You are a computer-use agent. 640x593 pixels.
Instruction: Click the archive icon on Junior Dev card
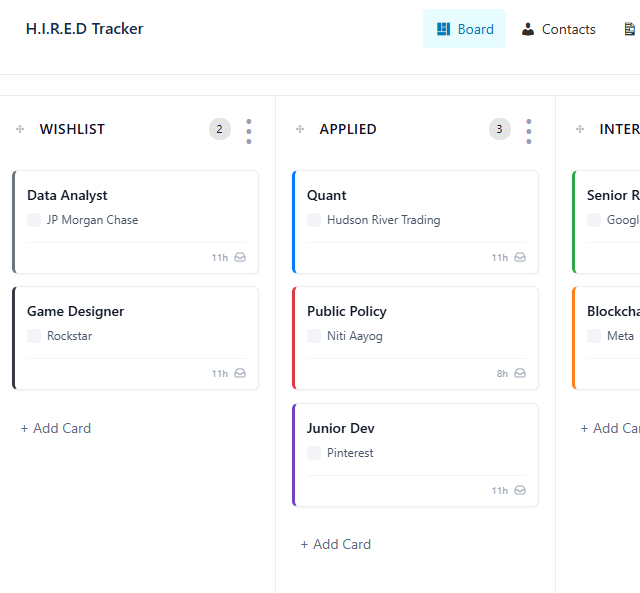pos(520,491)
